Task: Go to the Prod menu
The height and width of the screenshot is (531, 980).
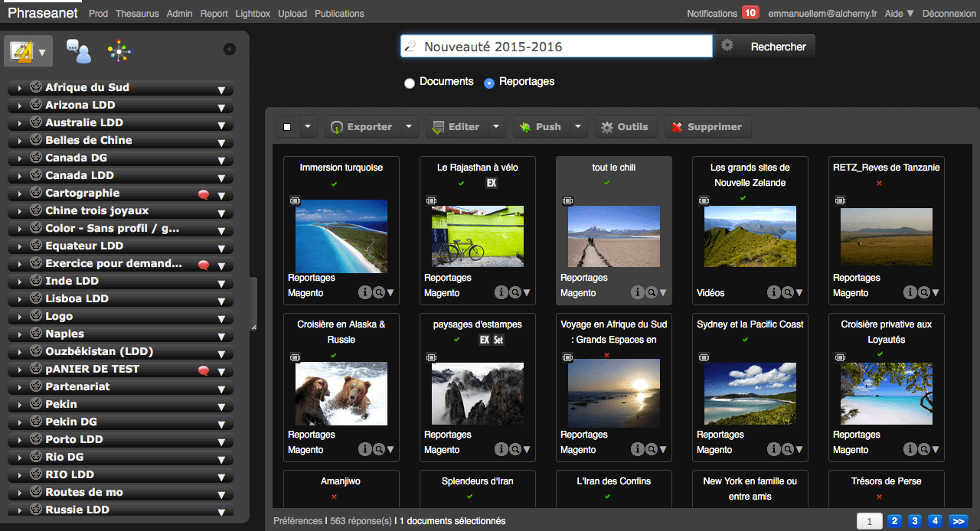Action: pyautogui.click(x=99, y=13)
